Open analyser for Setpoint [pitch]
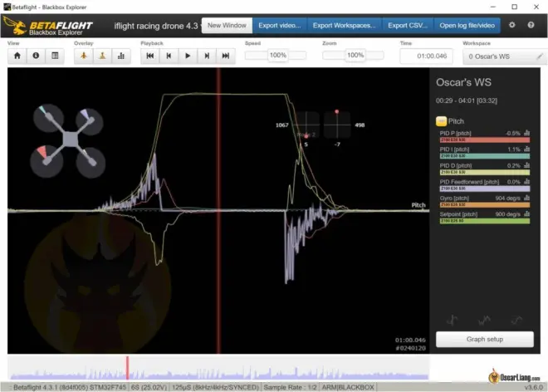 [x=526, y=214]
